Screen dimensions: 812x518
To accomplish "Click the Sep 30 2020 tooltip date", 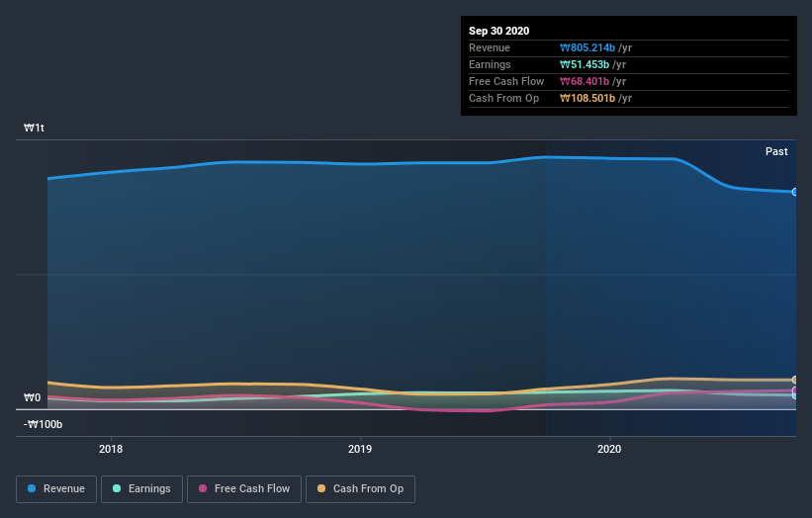I will click(498, 31).
